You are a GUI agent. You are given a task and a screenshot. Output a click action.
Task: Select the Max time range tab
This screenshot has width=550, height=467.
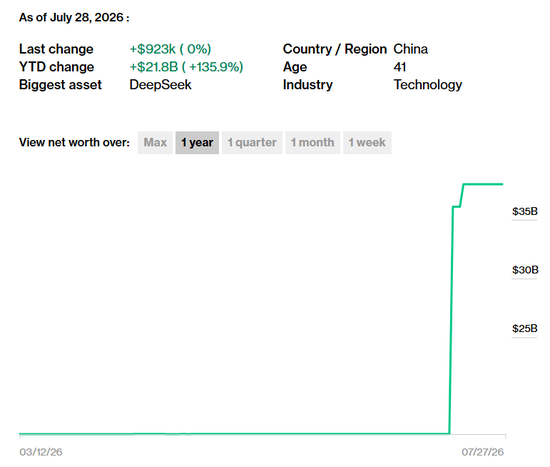(x=155, y=142)
